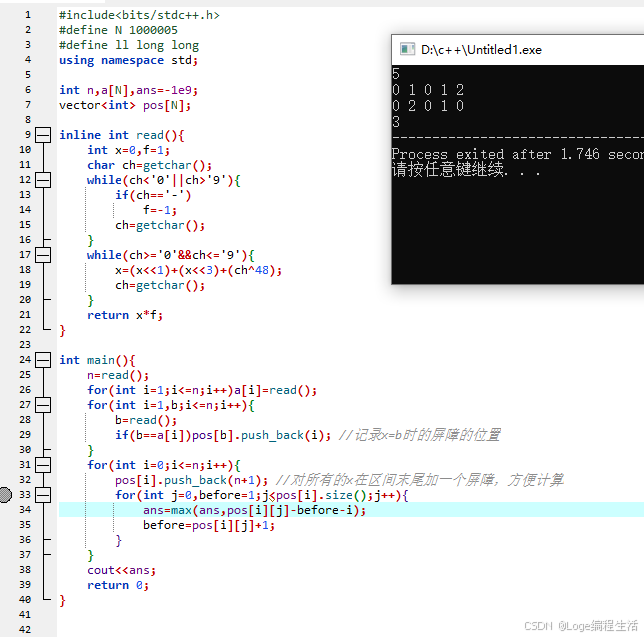Screen dimensions: 644x637
Task: Click "if(ch=='-')" line
Action: pos(153,195)
